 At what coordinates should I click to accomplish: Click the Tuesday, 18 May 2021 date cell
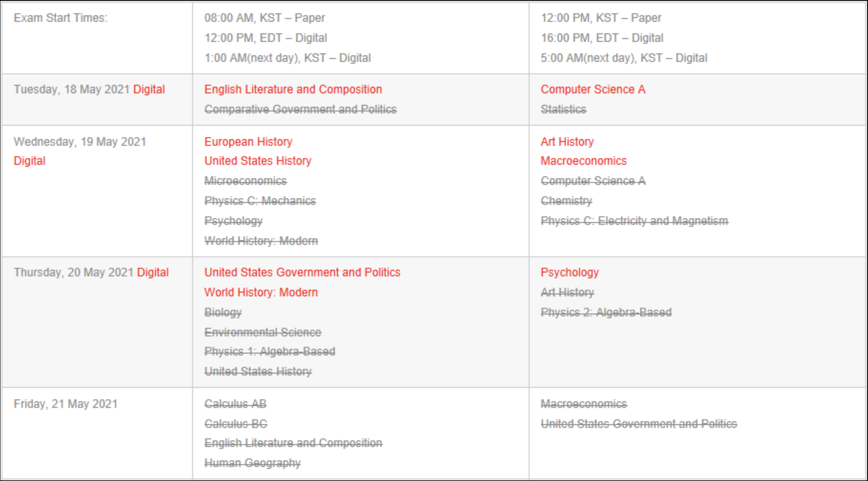pos(97,100)
